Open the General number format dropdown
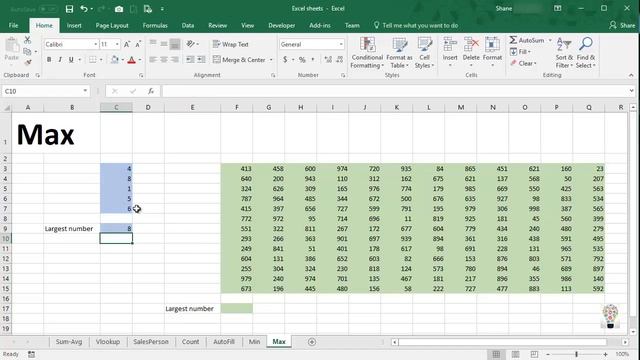Screen dimensions: 640x360 (x=341, y=44)
